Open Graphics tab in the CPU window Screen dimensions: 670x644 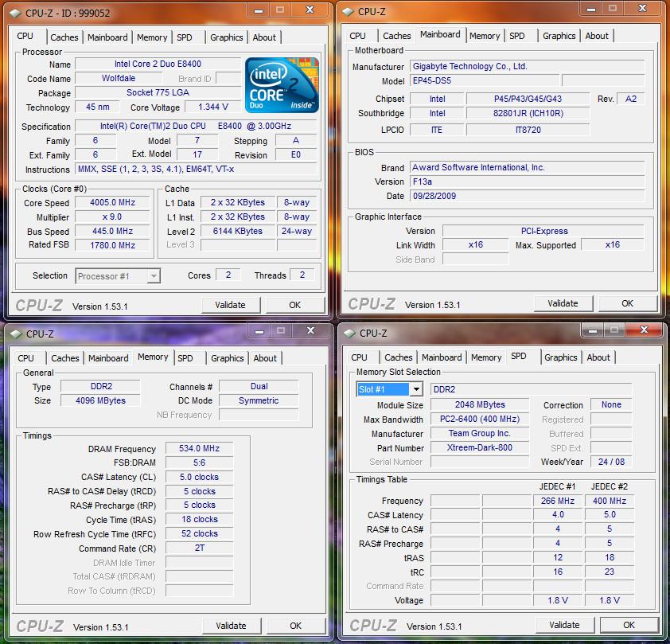(227, 37)
